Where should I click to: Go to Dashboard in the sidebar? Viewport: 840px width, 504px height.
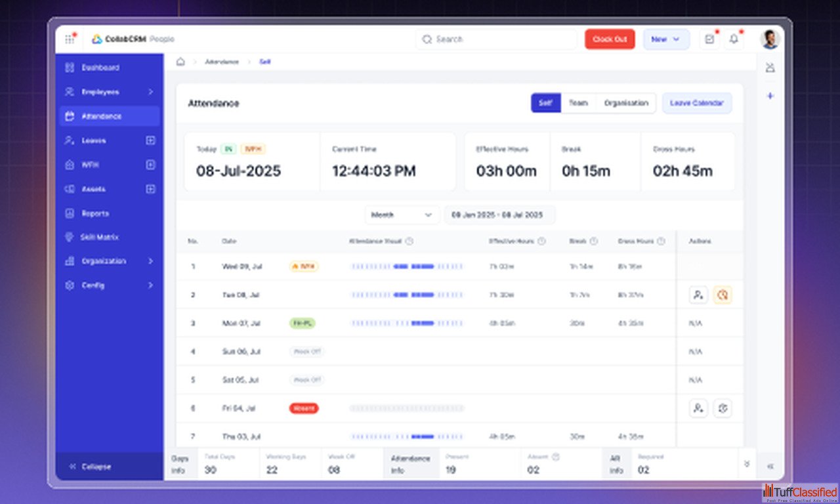pos(100,68)
